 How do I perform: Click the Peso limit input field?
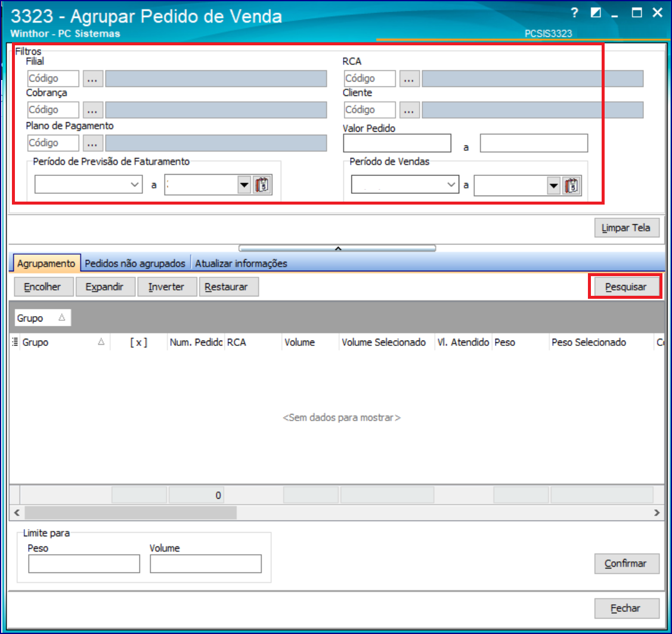point(84,564)
